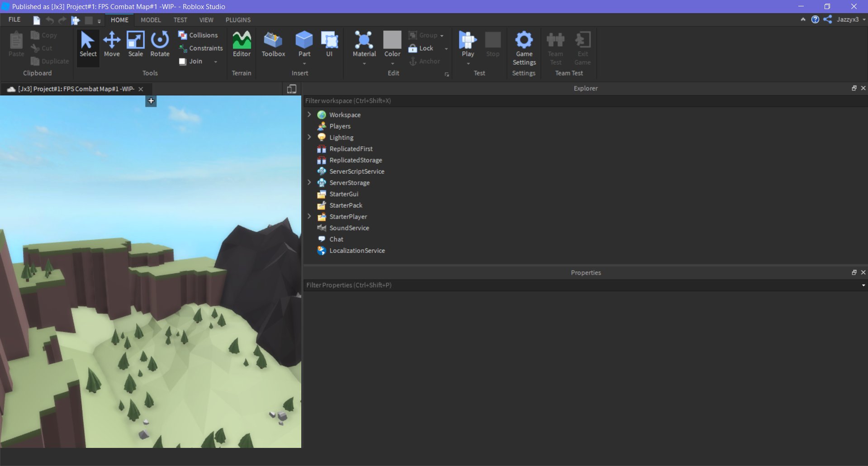
Task: Open the Part type dropdown arrow
Action: tap(304, 64)
